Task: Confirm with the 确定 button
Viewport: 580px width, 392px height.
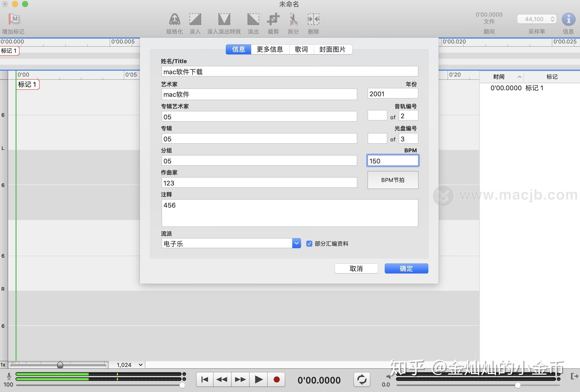Action: (x=406, y=268)
